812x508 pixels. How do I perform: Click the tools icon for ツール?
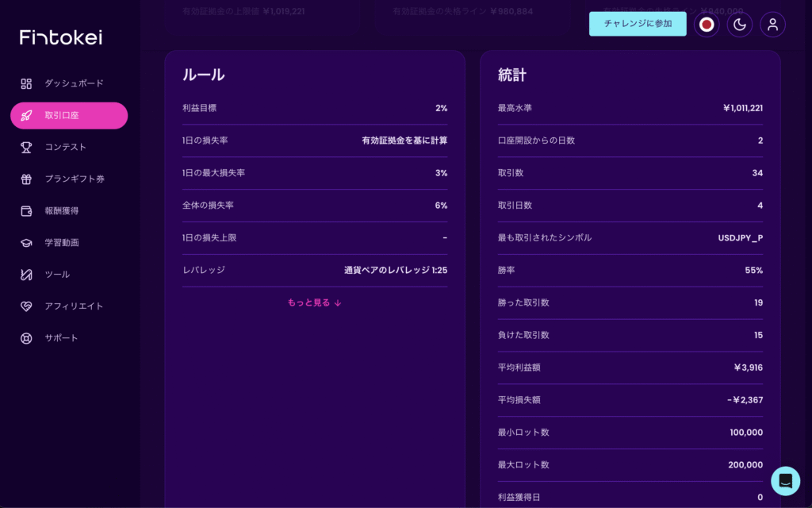point(26,274)
